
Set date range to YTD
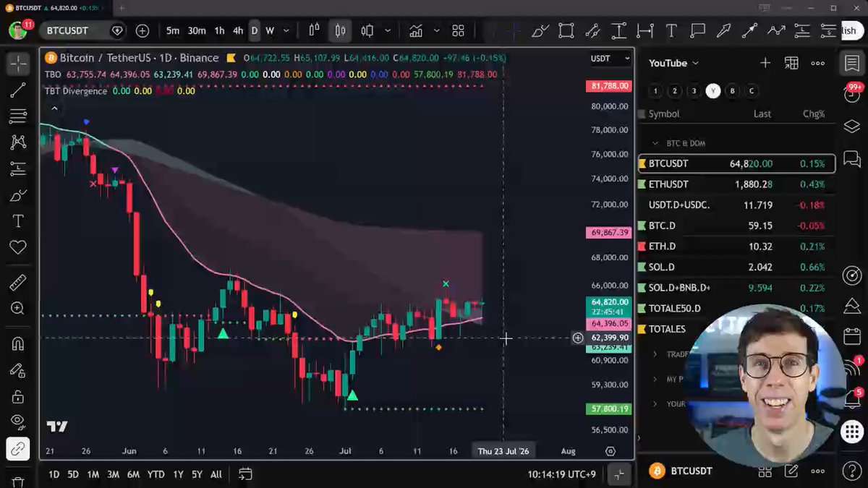[156, 474]
